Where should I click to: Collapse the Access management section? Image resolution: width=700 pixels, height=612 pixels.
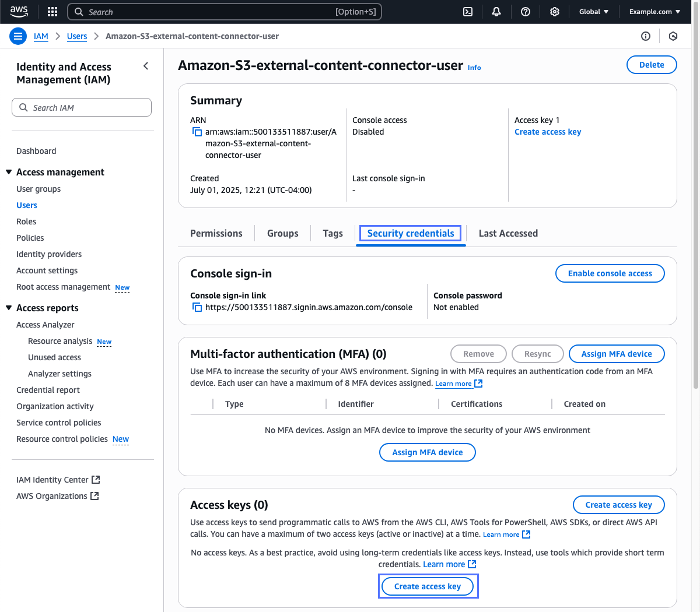[9, 172]
